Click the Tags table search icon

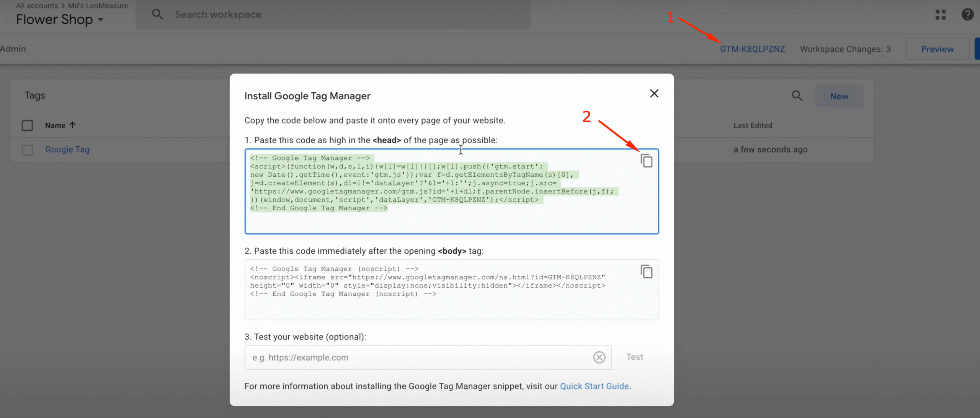(797, 96)
